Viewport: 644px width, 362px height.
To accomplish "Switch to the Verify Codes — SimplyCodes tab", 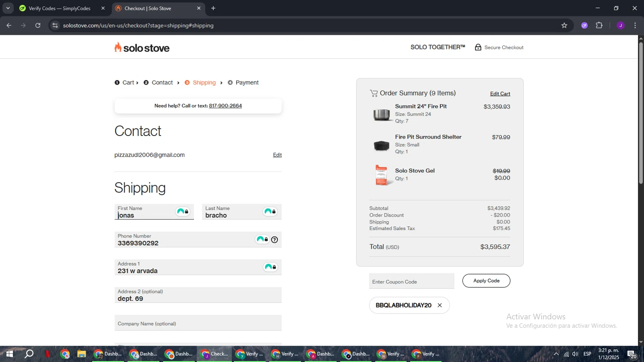I will coord(60,8).
